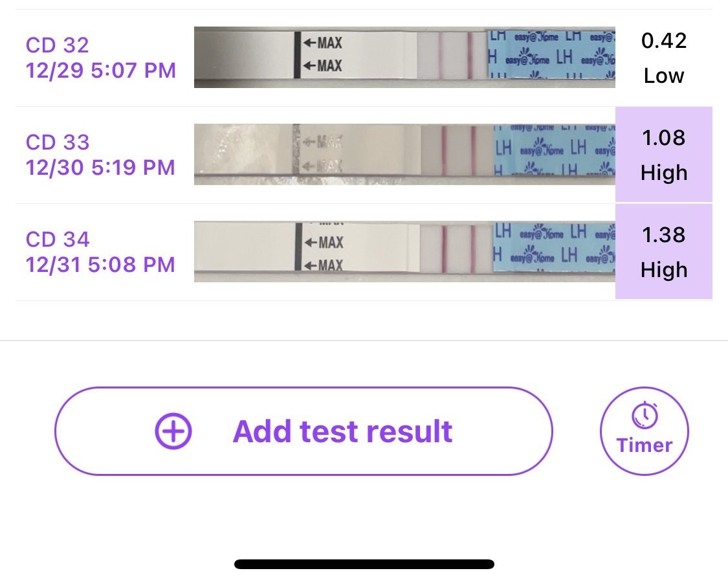
Task: Tap the plus icon on Add test result
Action: pyautogui.click(x=173, y=431)
